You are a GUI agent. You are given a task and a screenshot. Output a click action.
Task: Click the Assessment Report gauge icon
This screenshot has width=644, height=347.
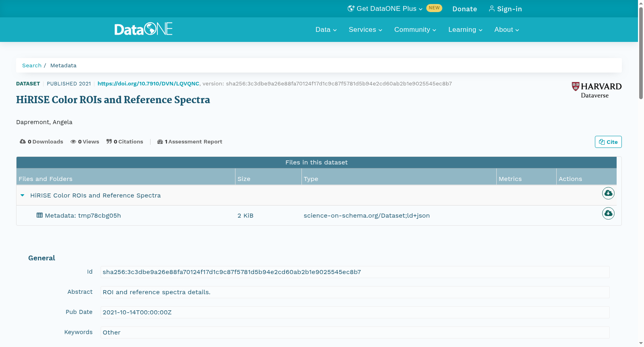point(160,141)
